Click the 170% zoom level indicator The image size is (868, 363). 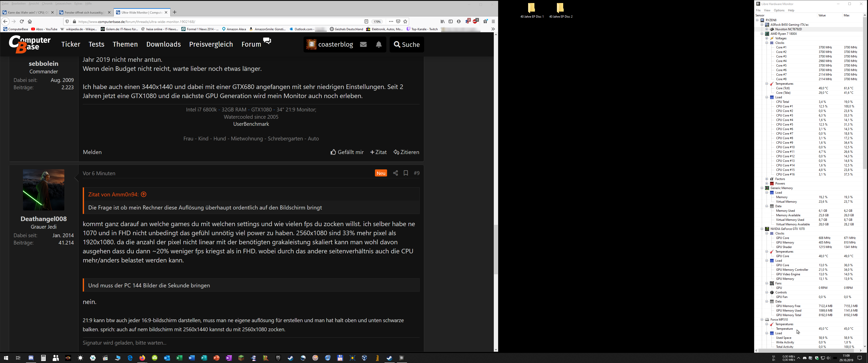pos(377,21)
